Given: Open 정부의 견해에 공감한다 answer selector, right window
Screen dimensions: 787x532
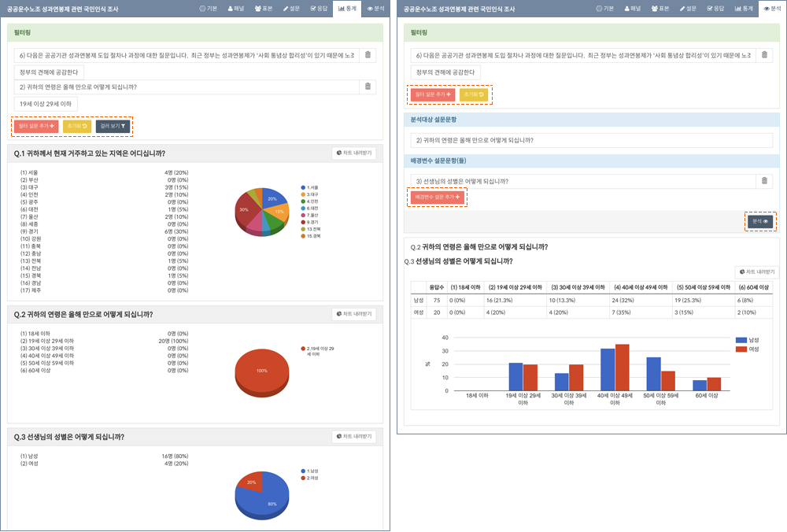Looking at the screenshot, I should [445, 72].
